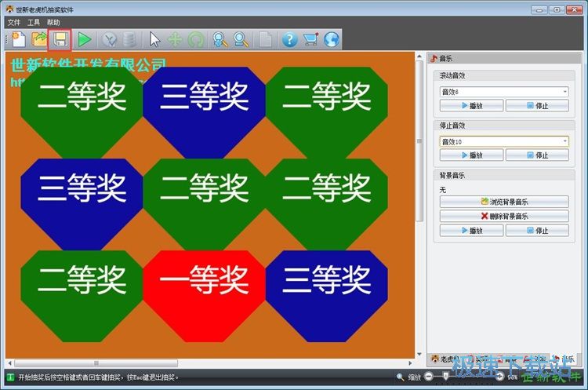Start the lottery with green play icon

point(85,39)
